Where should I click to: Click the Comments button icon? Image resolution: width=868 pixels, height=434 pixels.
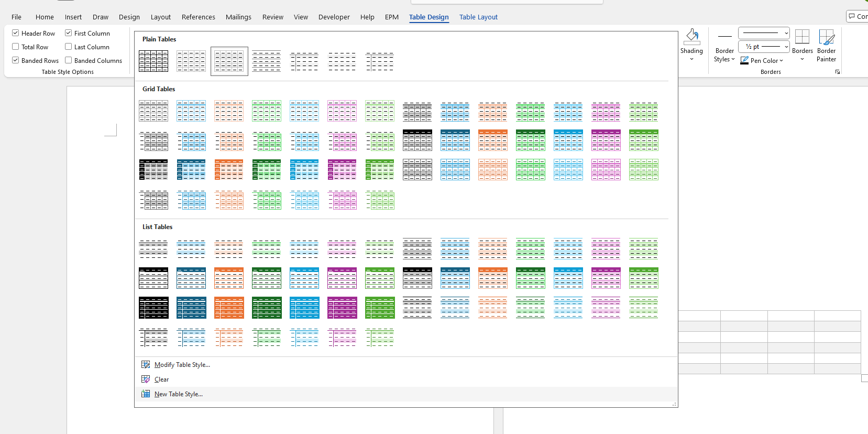[x=852, y=17]
